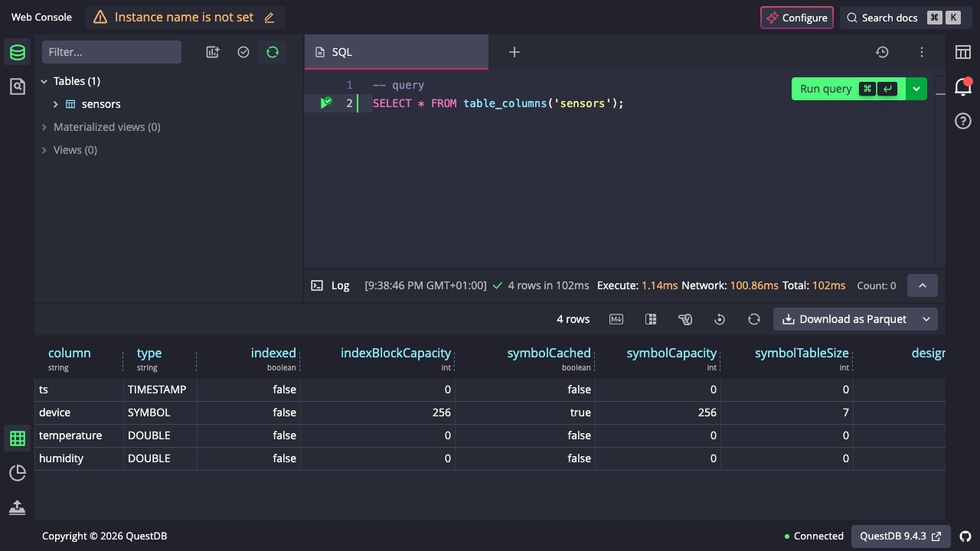
Task: Select the humidity cell
Action: pyautogui.click(x=79, y=458)
